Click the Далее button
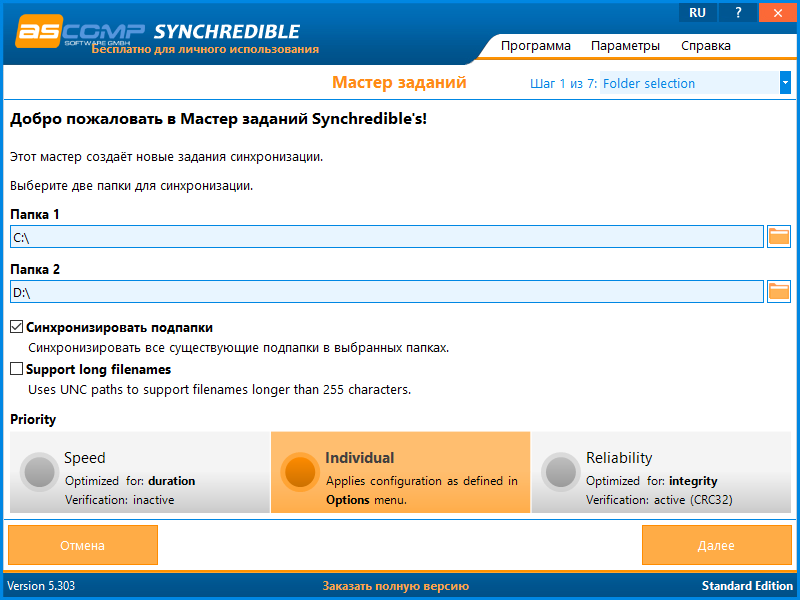The height and width of the screenshot is (600, 800). pos(716,545)
